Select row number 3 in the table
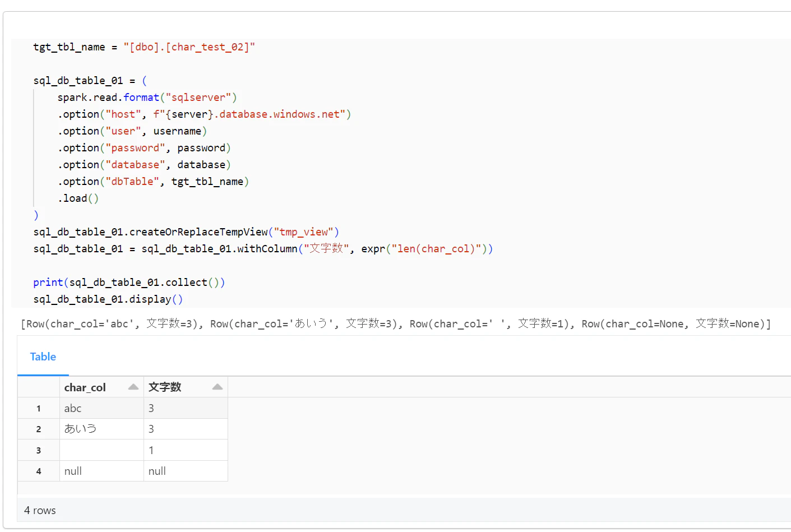Viewport: 791px width, 532px height. coord(39,450)
